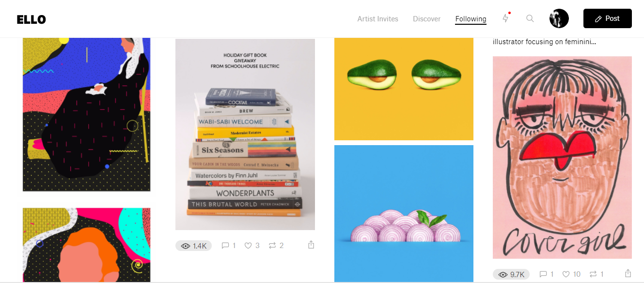Love the book giveaway post with heart icon
The height and width of the screenshot is (283, 644).
pyautogui.click(x=252, y=246)
